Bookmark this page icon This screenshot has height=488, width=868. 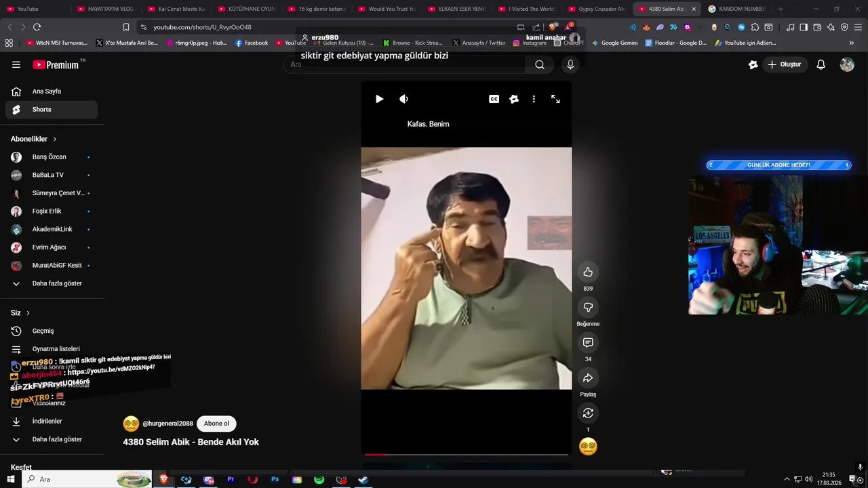pyautogui.click(x=126, y=27)
